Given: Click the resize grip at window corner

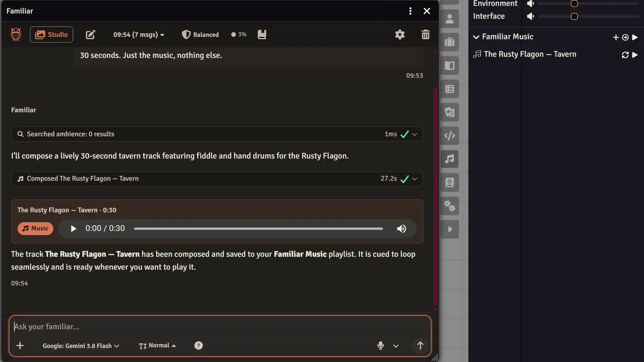Looking at the screenshot, I should [435, 358].
